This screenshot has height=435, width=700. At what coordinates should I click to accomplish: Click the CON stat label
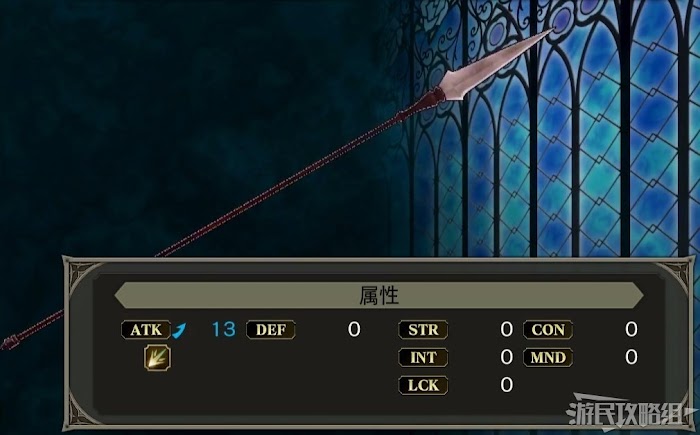coord(548,330)
